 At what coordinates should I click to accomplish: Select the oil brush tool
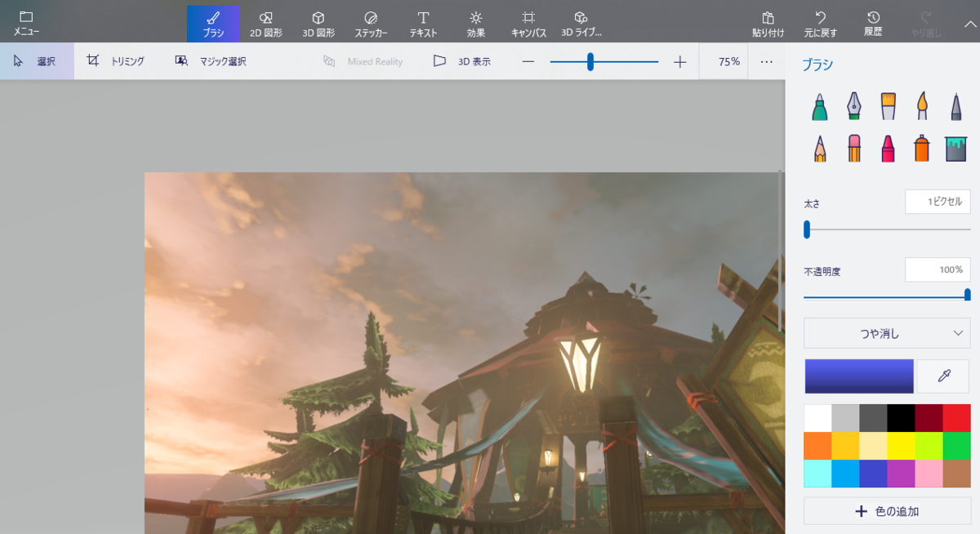pyautogui.click(x=888, y=106)
